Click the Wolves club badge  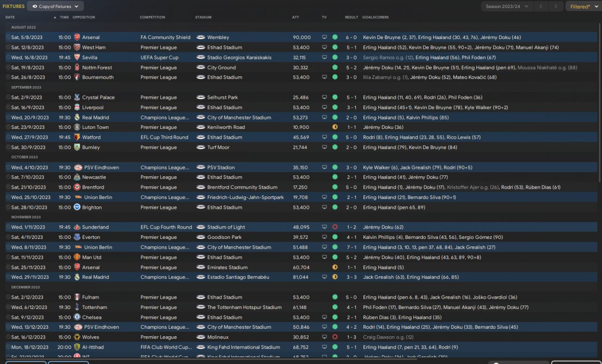coord(77,337)
